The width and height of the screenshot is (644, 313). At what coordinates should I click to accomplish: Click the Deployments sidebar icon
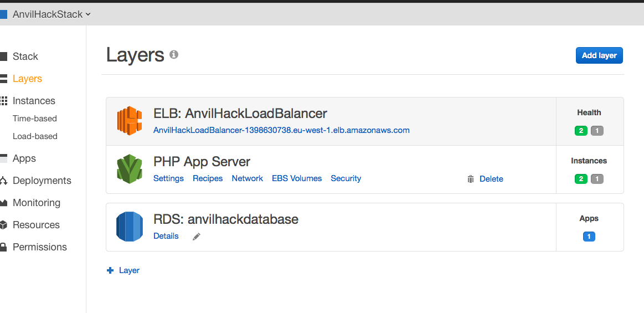[4, 181]
